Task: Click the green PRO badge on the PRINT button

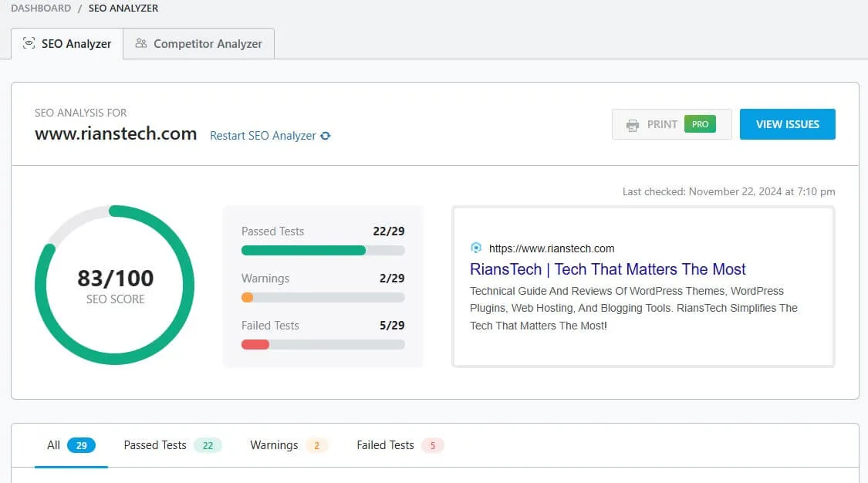Action: 700,123
